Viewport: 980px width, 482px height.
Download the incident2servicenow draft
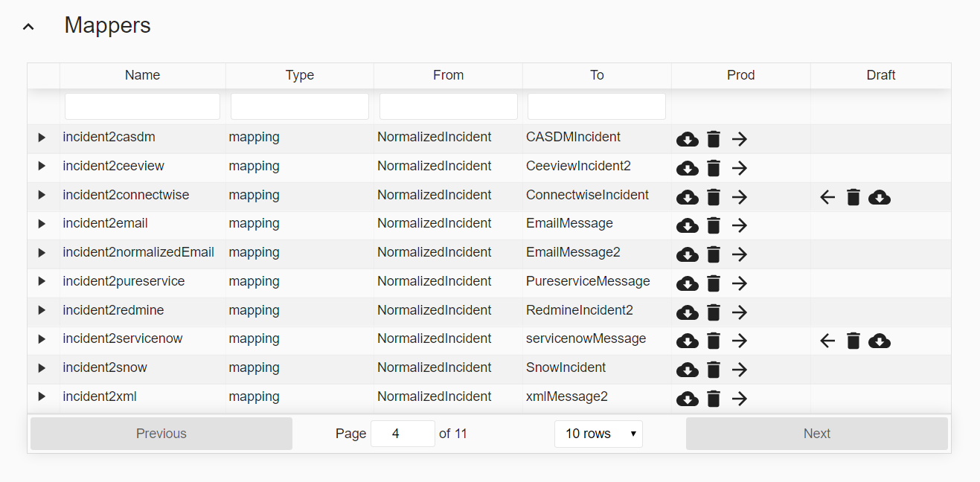click(880, 341)
